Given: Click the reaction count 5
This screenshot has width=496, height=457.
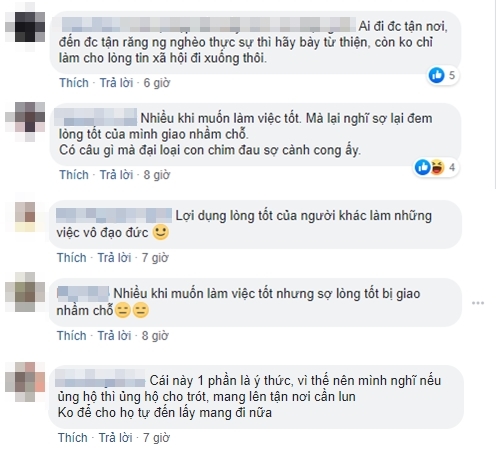Looking at the screenshot, I should point(452,75).
